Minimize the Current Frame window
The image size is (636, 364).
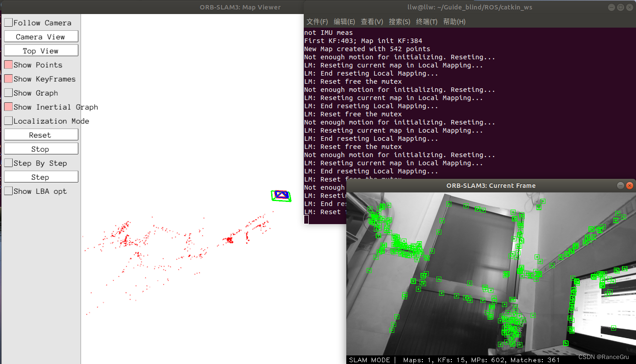pos(621,186)
